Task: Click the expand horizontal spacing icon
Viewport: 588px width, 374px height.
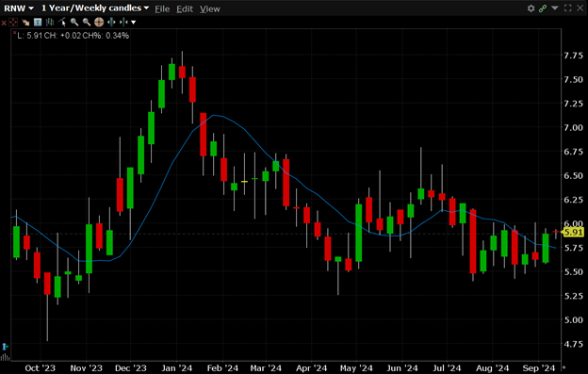Action: (111, 22)
